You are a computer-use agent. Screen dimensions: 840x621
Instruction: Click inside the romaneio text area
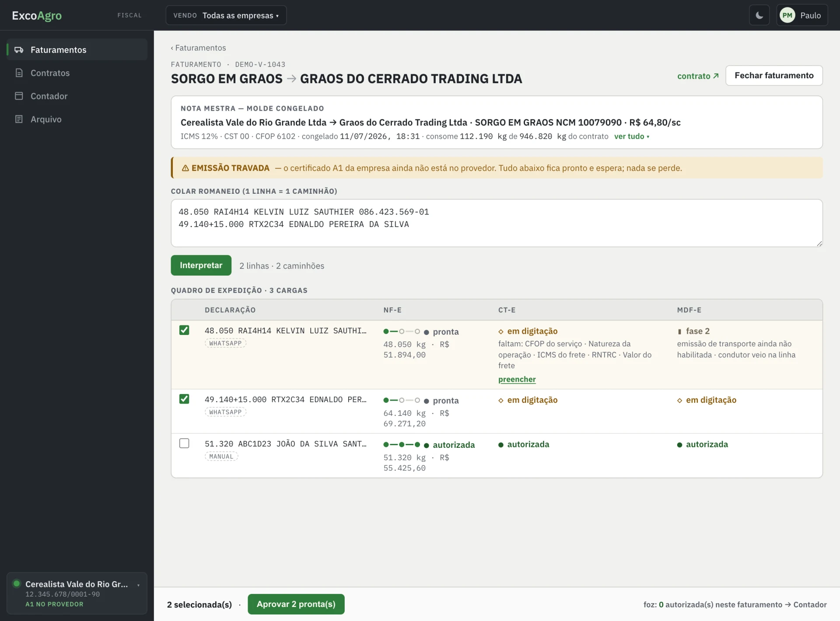pos(497,223)
